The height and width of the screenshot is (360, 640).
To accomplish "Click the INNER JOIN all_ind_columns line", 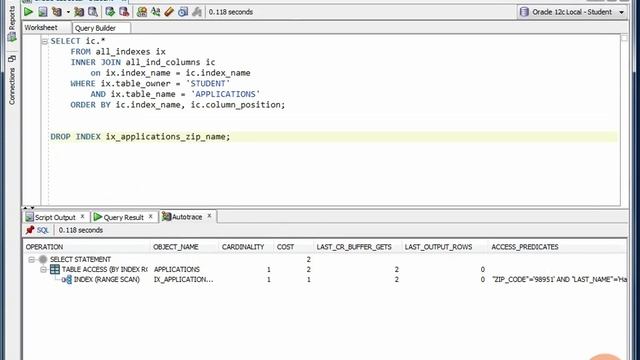I will (x=143, y=62).
